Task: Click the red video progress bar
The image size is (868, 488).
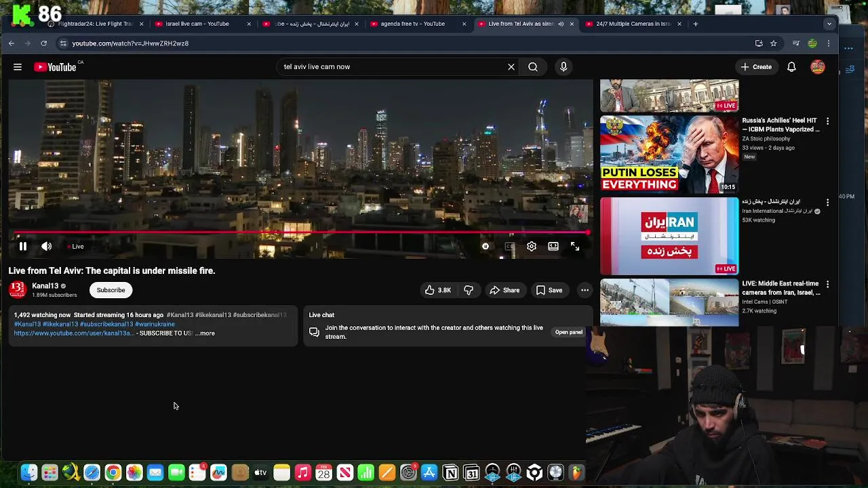Action: [x=301, y=232]
